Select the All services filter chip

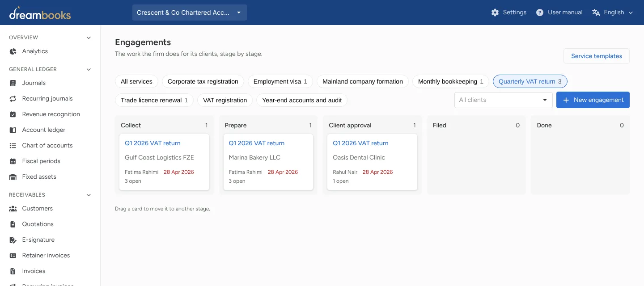(x=136, y=81)
